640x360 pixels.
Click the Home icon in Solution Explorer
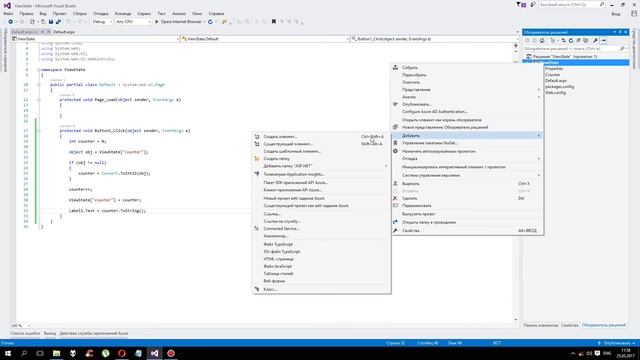[x=542, y=40]
